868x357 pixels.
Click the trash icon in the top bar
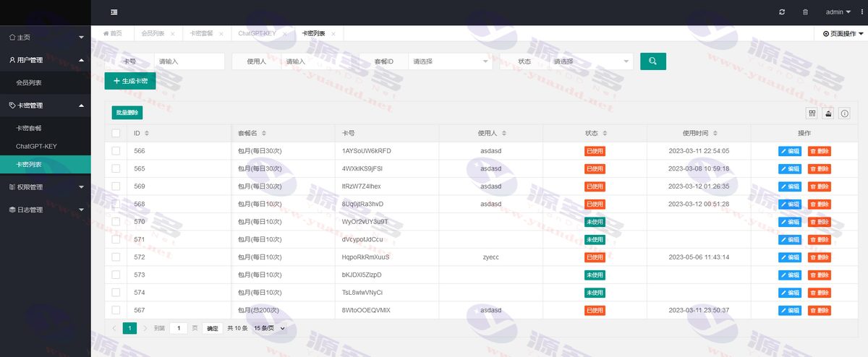click(805, 12)
